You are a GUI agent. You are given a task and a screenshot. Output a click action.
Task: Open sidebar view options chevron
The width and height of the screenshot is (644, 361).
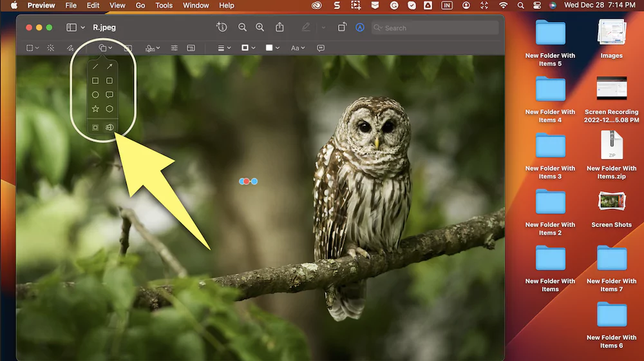click(x=82, y=28)
